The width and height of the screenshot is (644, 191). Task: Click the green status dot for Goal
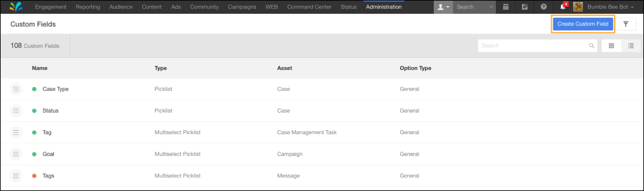[34, 154]
